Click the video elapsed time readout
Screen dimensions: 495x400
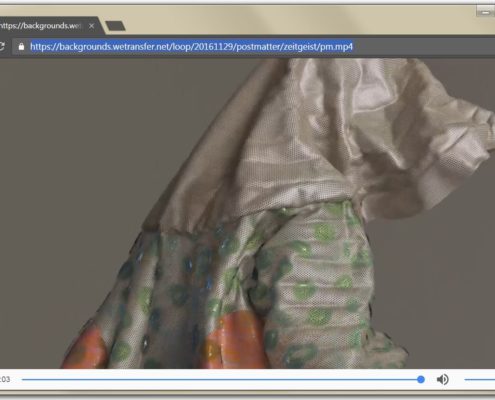5,379
